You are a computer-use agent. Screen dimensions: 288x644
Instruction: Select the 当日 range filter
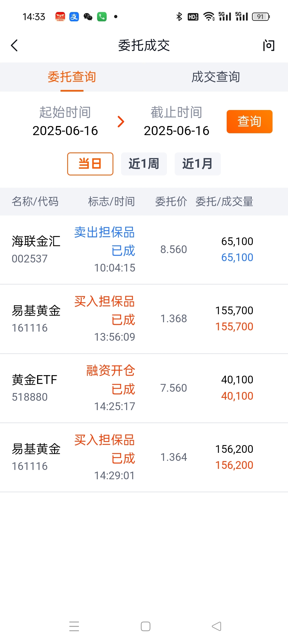pyautogui.click(x=90, y=164)
